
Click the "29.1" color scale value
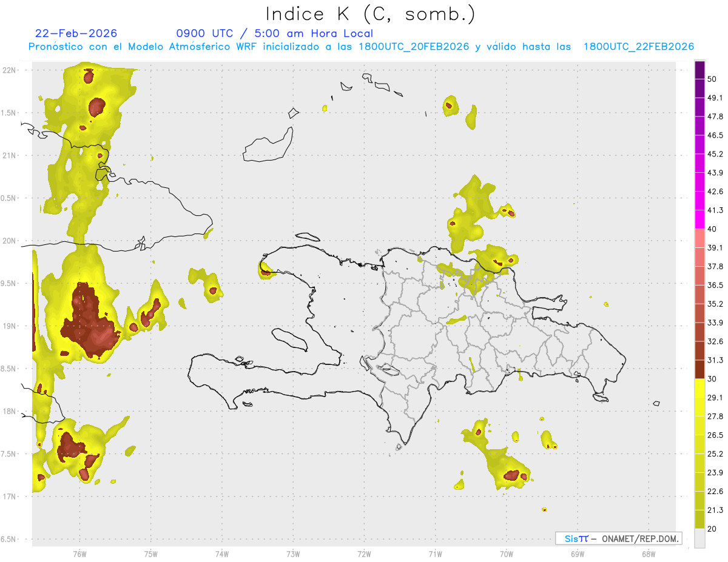(x=715, y=398)
